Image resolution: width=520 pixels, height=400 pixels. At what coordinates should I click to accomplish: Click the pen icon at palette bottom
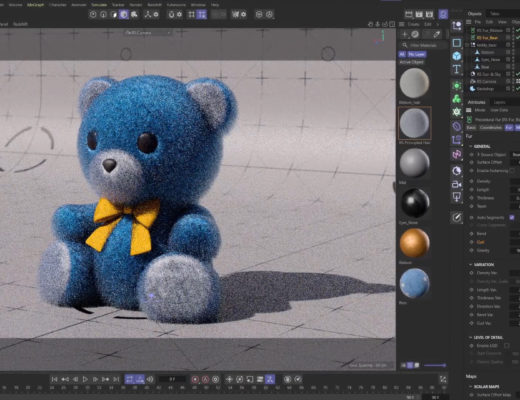click(457, 218)
